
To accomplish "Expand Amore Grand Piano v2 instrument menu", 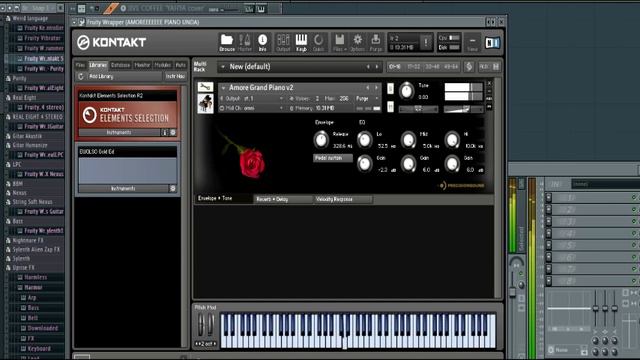I will click(223, 88).
